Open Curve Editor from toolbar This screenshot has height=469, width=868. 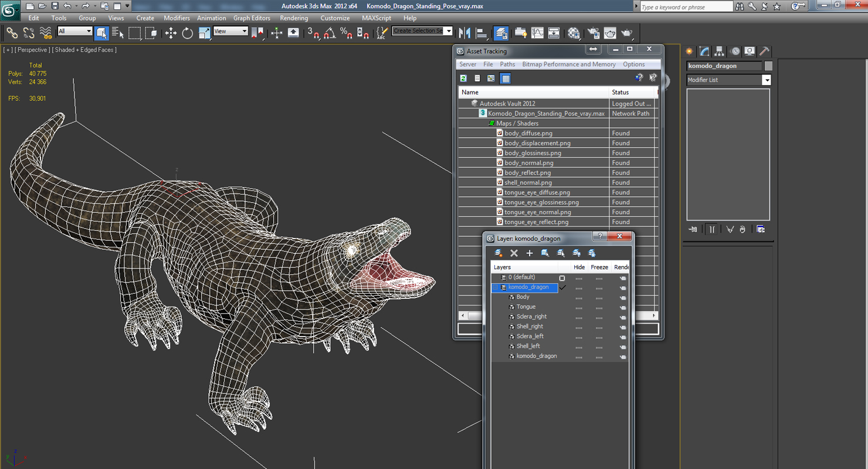537,33
